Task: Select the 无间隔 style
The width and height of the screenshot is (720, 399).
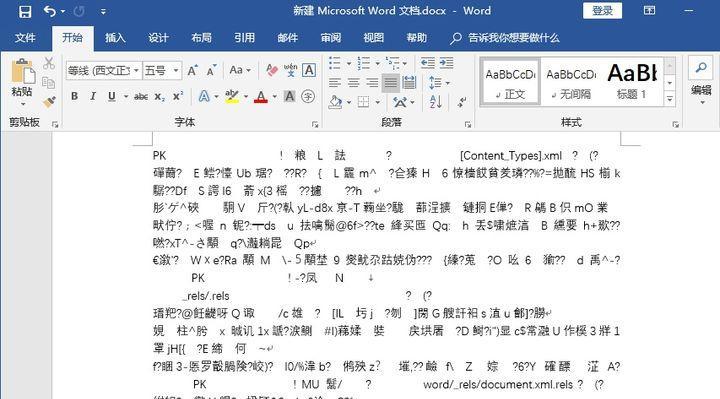Action: (x=571, y=83)
